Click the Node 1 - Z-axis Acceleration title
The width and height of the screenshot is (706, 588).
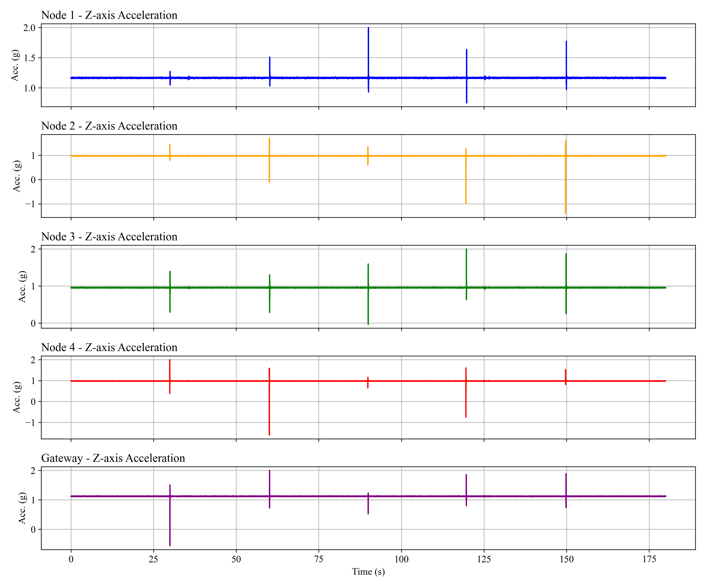coord(109,15)
